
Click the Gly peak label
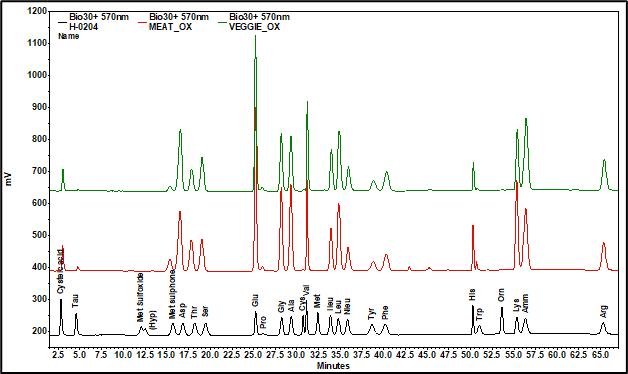point(281,307)
